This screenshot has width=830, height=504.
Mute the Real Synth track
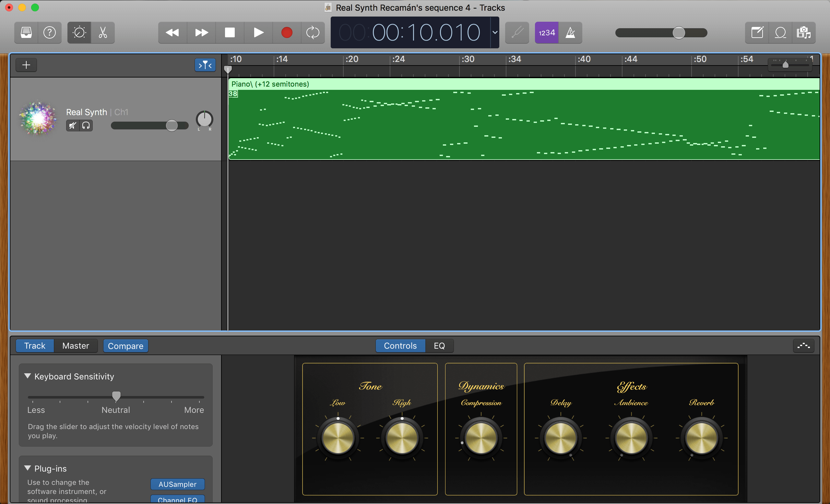(72, 126)
